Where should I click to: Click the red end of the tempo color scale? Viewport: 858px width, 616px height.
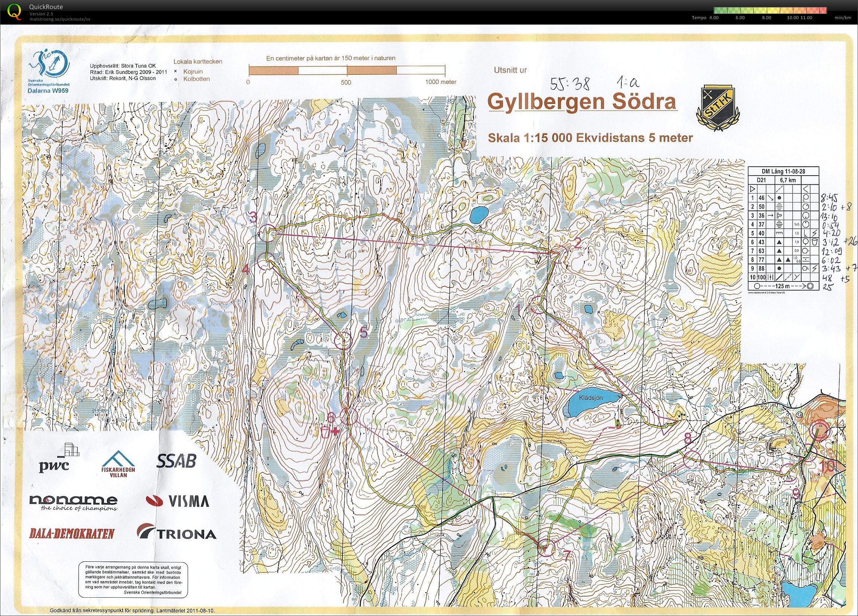tap(823, 10)
